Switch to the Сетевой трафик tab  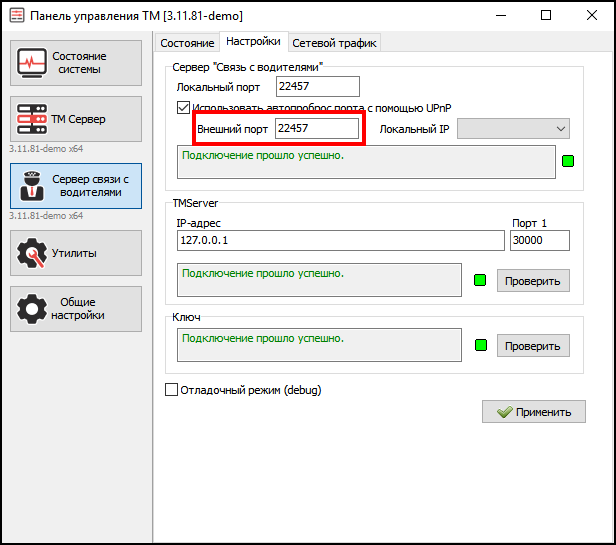coord(334,43)
